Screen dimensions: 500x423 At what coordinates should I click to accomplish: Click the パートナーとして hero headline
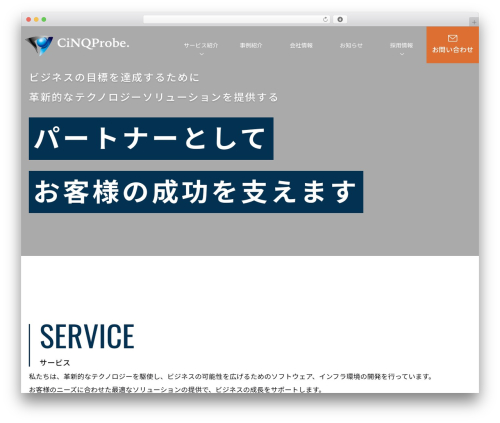[x=151, y=138]
